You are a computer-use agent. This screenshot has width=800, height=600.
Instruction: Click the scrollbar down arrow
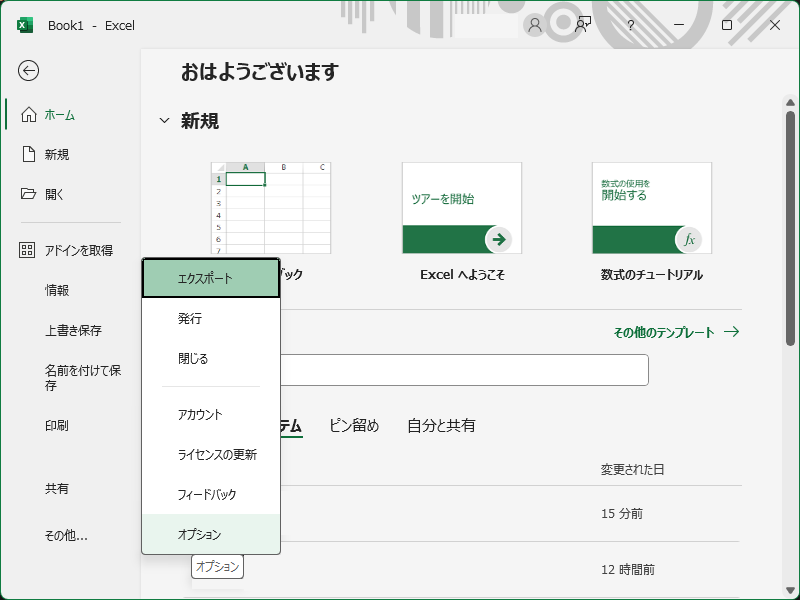[x=790, y=590]
